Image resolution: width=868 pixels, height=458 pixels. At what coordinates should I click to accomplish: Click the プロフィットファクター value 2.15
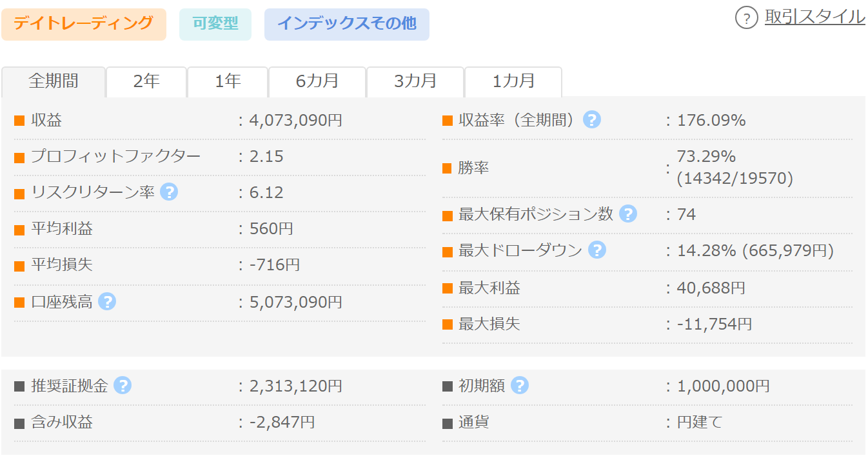266,157
